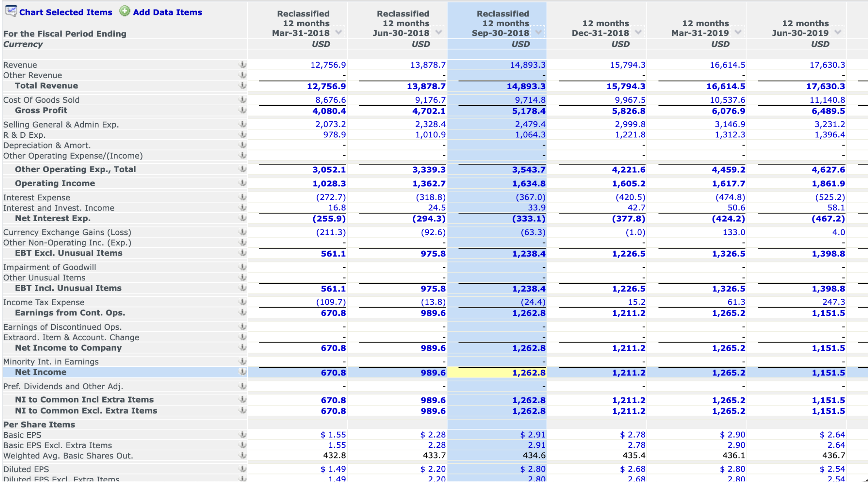The image size is (868, 484).
Task: Click the chart icon in the EBT Excl. Unusual Items row
Action: click(242, 253)
